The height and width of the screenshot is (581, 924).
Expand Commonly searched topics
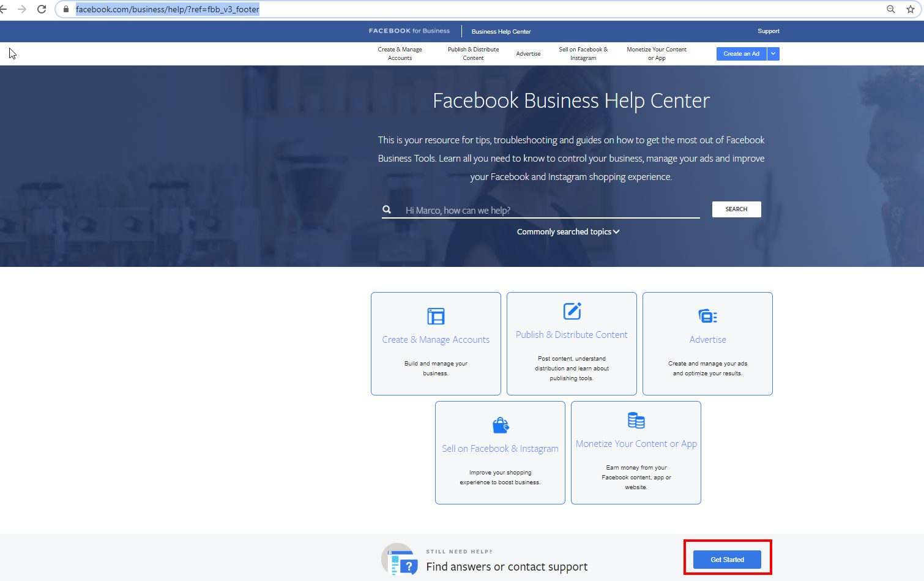click(568, 231)
